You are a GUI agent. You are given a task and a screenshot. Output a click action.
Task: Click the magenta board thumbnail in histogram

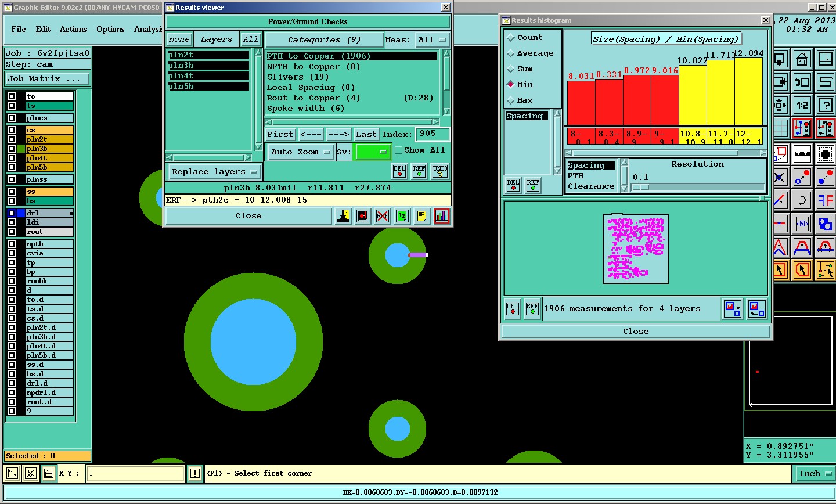point(636,249)
